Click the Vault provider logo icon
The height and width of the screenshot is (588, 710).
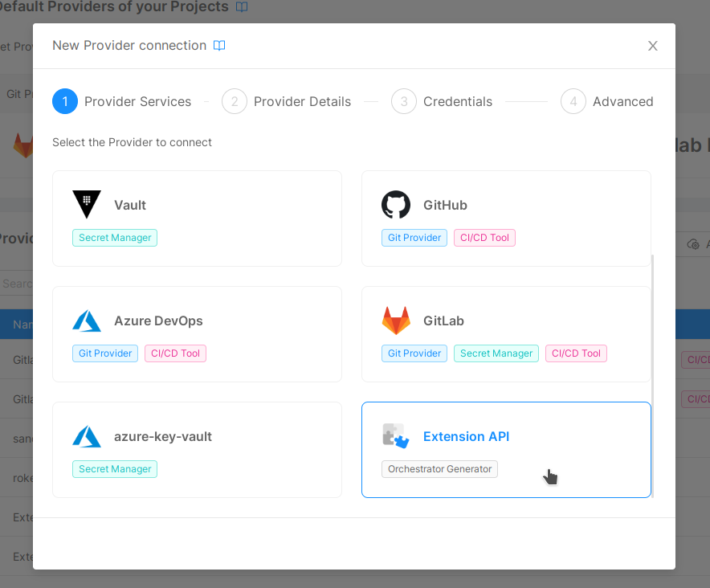[87, 204]
